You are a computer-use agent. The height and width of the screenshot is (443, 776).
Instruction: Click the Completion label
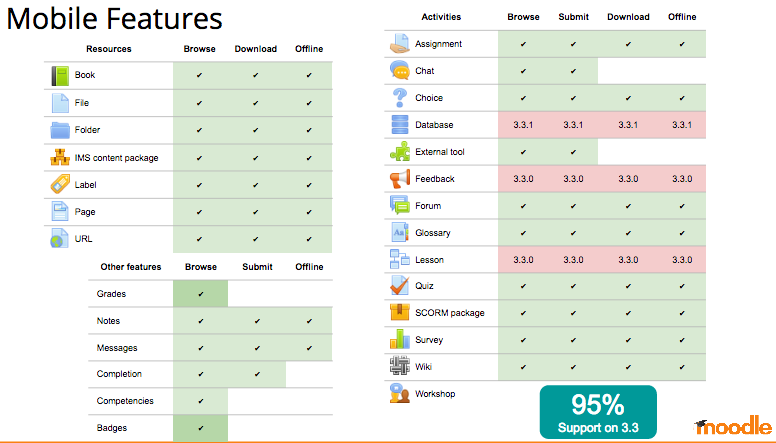119,374
